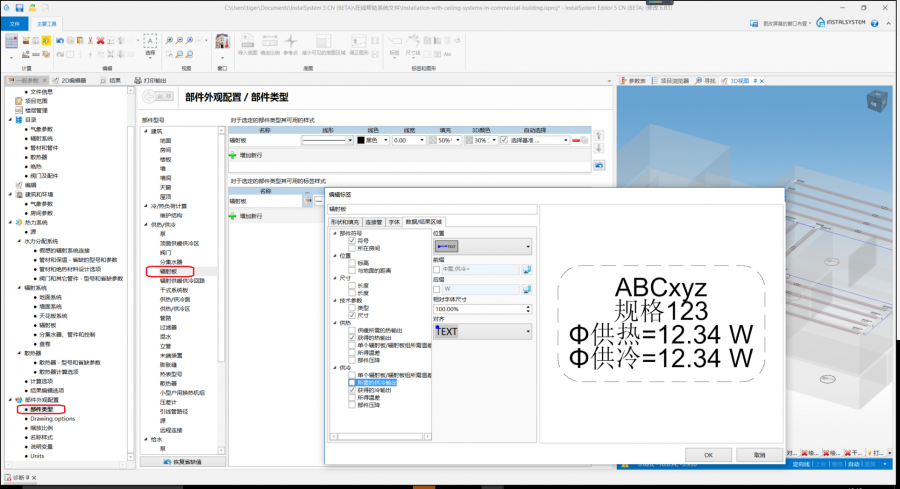Viewport: 900px width, 489px height.
Task: Click the save icon in title bar
Action: point(20,7)
